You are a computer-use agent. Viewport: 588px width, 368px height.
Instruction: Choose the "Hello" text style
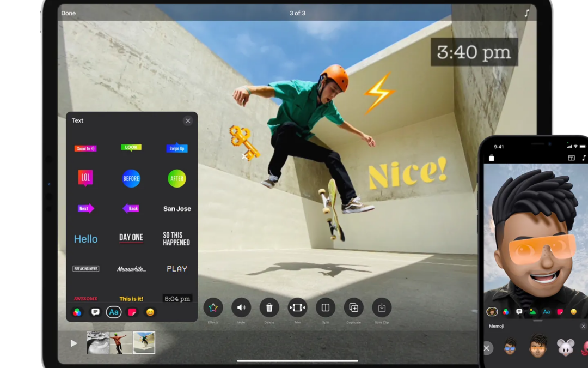[x=86, y=239]
